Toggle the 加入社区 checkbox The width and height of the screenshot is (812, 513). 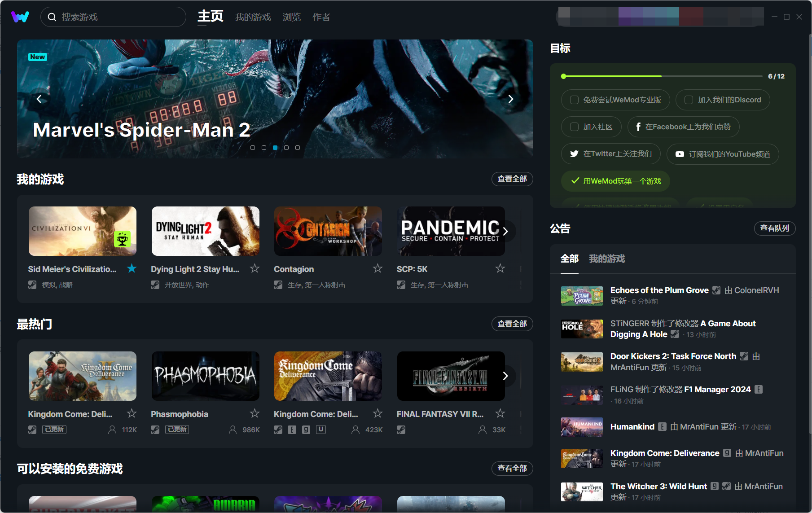(x=574, y=127)
